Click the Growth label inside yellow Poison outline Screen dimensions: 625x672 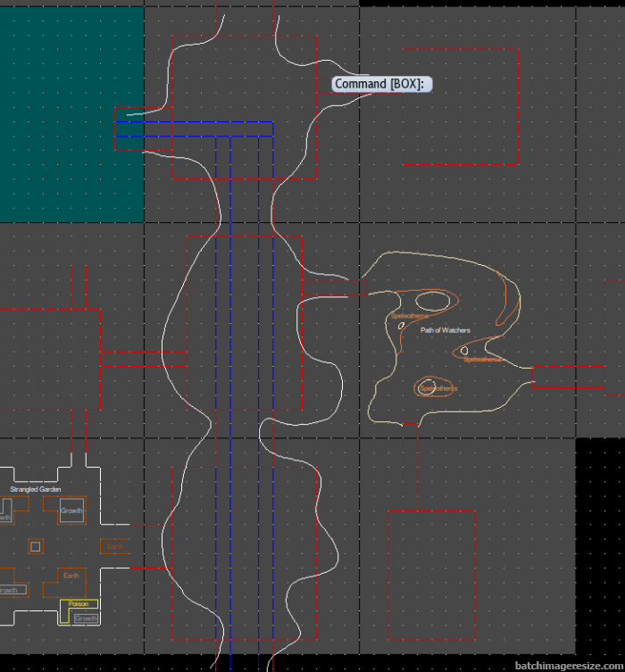[x=86, y=618]
